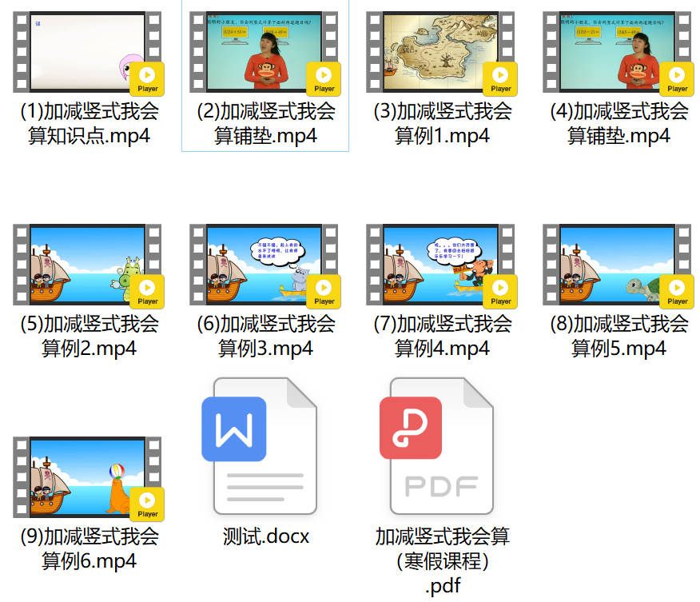Select the 加减竖式我会算(寒假课程) PDF file icon
The image size is (700, 602).
(x=441, y=446)
